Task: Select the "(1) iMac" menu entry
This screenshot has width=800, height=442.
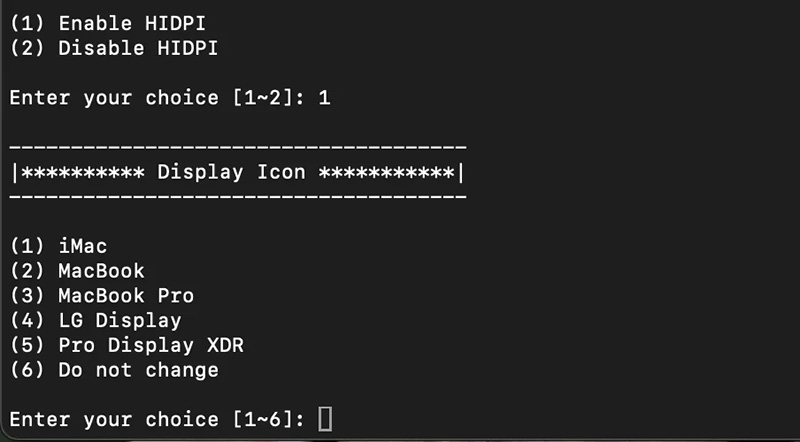Action: (x=58, y=247)
